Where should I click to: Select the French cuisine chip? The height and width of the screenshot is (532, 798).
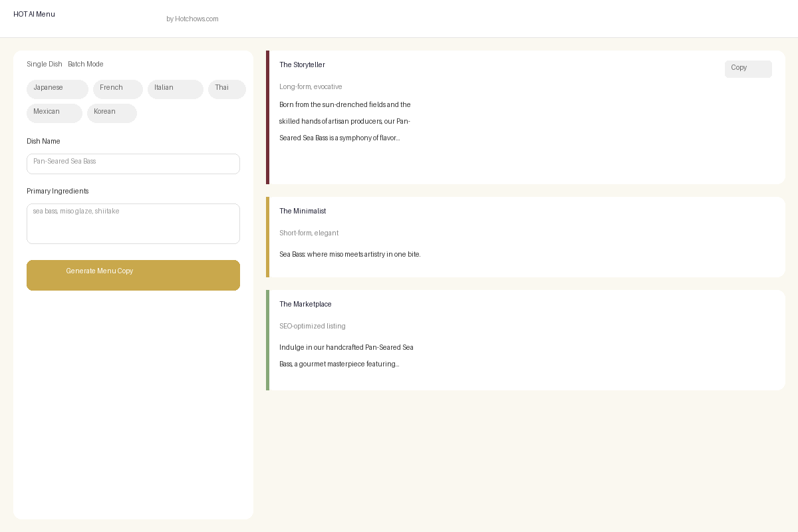click(x=118, y=89)
